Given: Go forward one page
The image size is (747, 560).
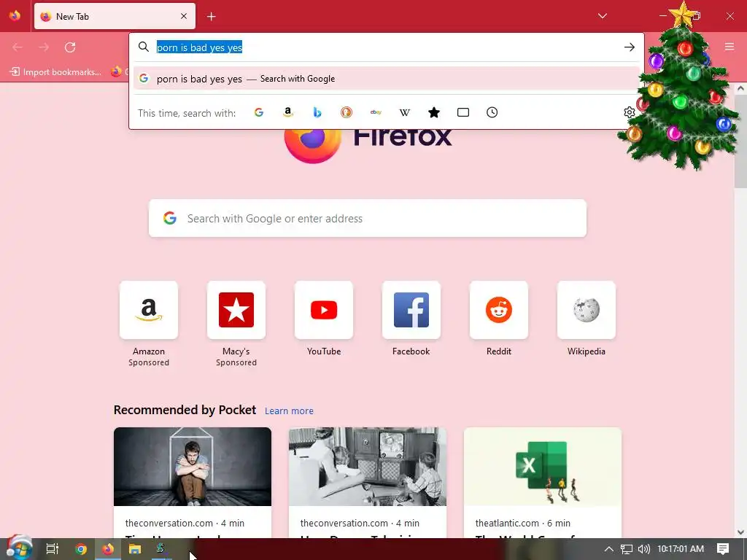Looking at the screenshot, I should (44, 47).
